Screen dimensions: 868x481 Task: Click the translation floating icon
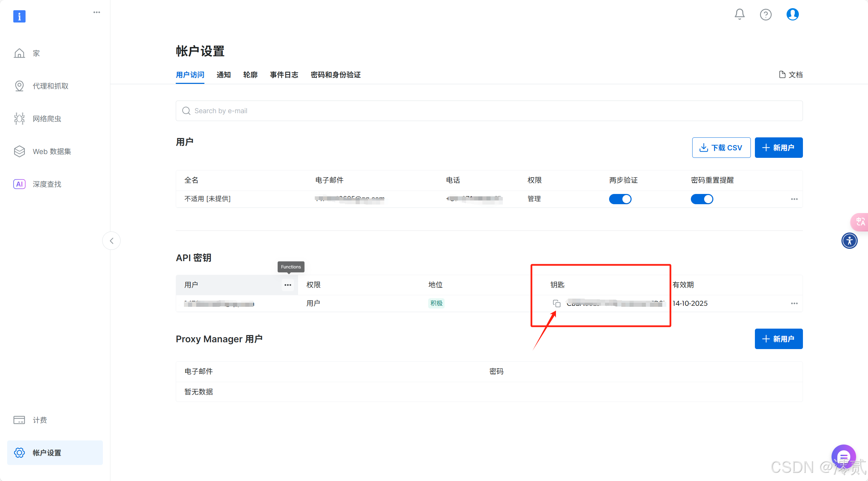860,222
